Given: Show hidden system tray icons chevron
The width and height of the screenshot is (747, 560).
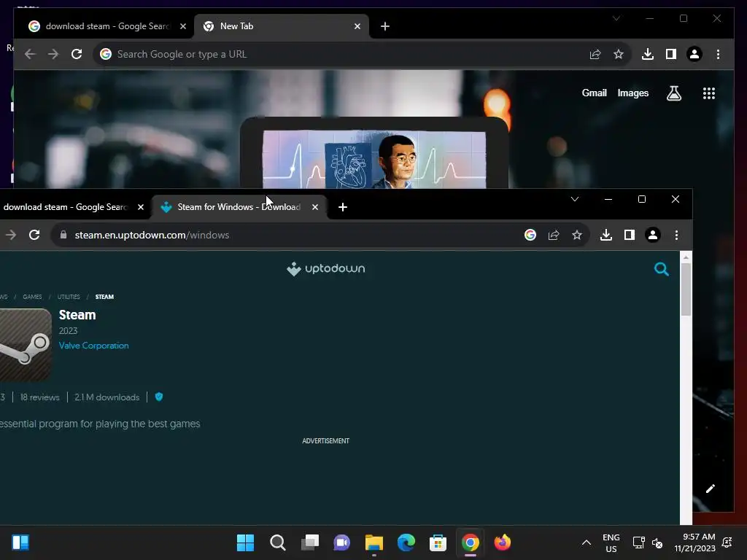Looking at the screenshot, I should (587, 542).
